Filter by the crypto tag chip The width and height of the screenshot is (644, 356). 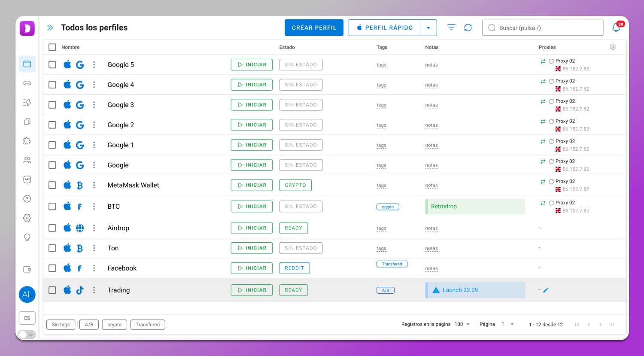point(114,325)
